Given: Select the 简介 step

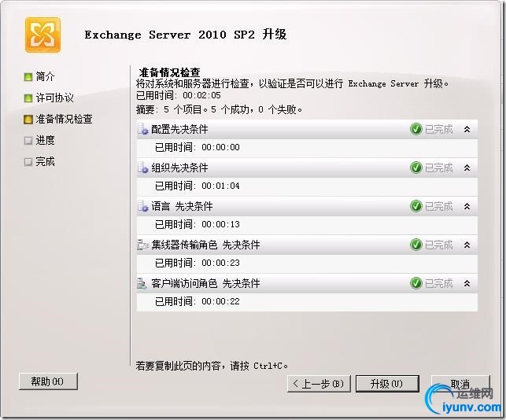Looking at the screenshot, I should click(45, 76).
